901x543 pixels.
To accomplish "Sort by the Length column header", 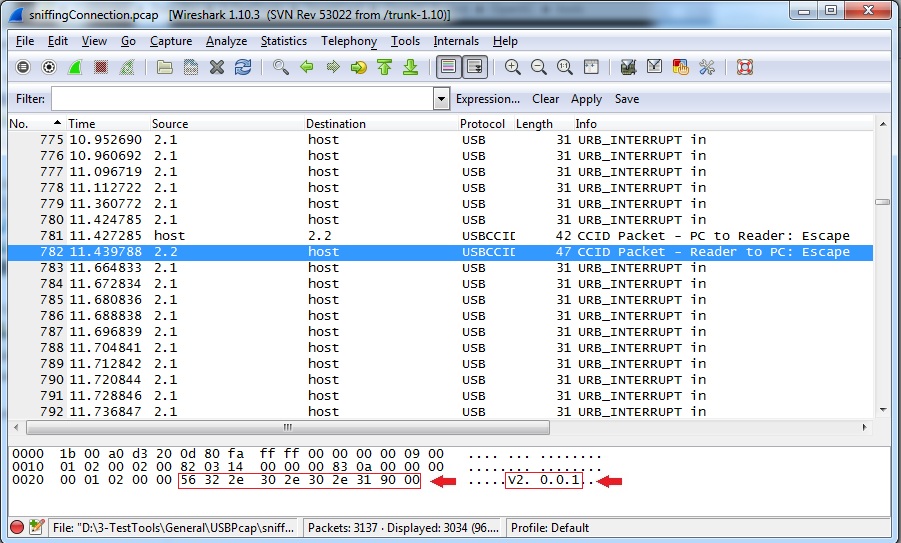I will pos(543,124).
